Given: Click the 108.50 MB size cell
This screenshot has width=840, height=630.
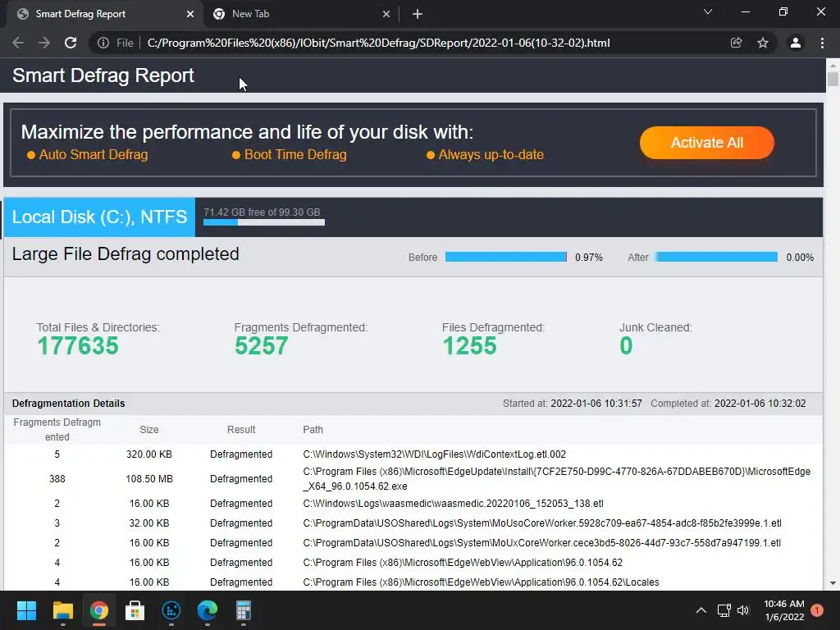Looking at the screenshot, I should pos(149,479).
